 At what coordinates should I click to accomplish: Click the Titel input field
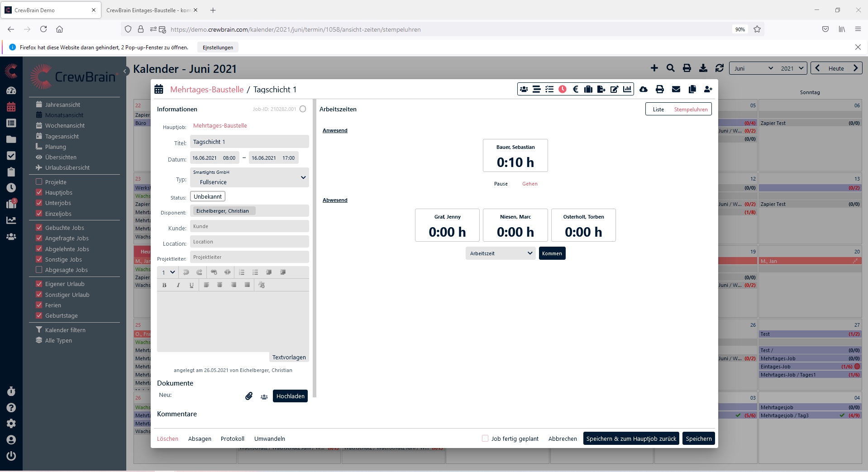(x=249, y=142)
